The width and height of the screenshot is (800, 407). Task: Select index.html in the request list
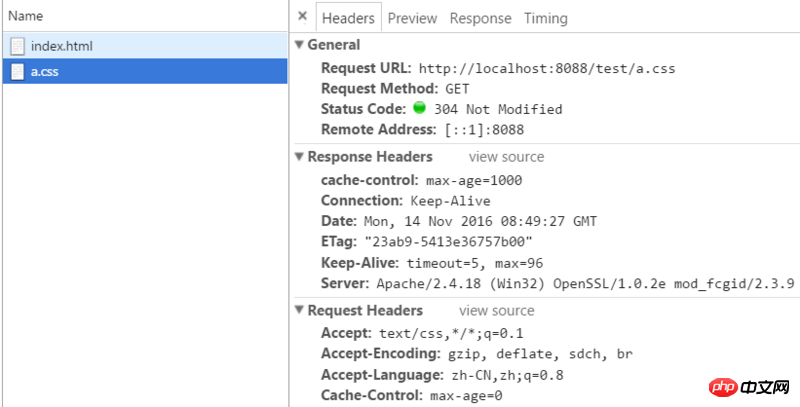[62, 46]
